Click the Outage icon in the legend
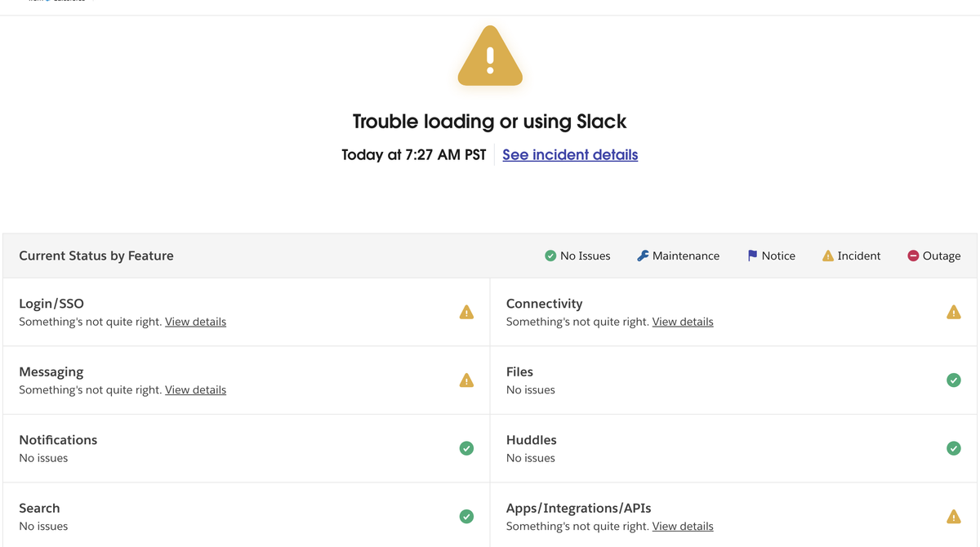Image resolution: width=980 pixels, height=547 pixels. [913, 256]
